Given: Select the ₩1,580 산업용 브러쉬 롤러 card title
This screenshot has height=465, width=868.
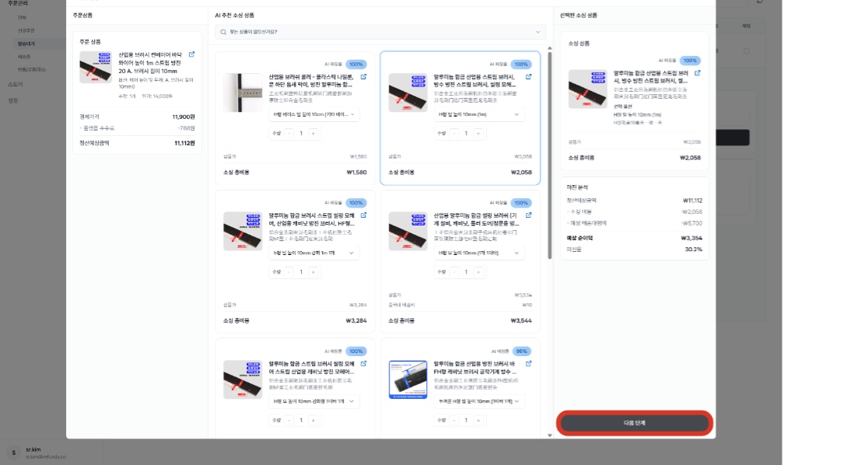Looking at the screenshot, I should (310, 81).
